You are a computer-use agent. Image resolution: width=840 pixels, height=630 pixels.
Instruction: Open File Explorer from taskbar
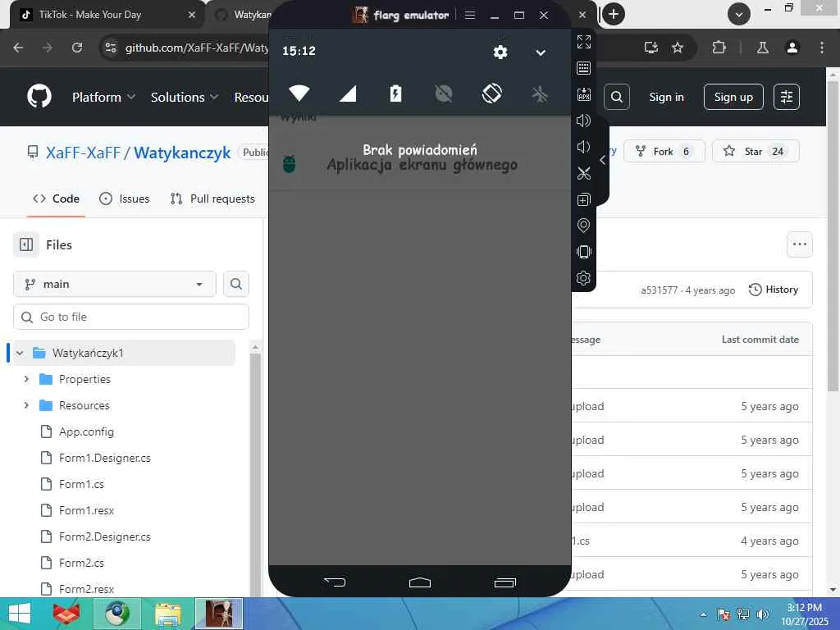pos(167,614)
